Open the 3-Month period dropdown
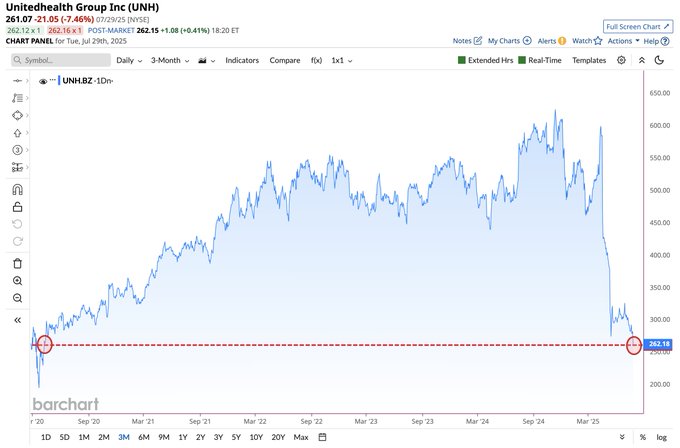Viewport: 680px width, 448px height. pyautogui.click(x=170, y=60)
